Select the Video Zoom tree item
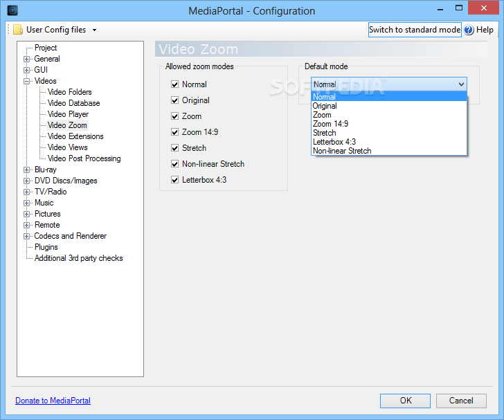This screenshot has height=420, width=504. coord(67,125)
